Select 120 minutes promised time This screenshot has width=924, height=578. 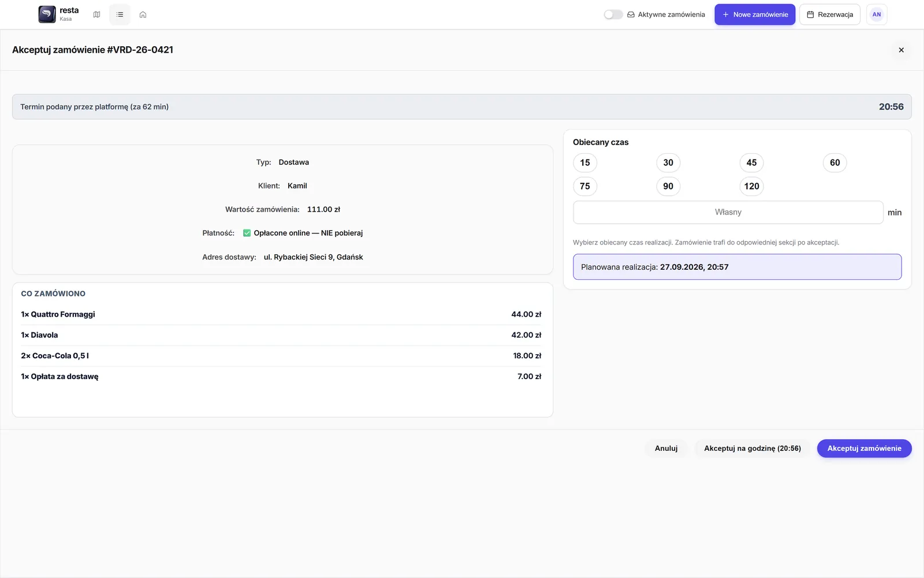pyautogui.click(x=751, y=186)
